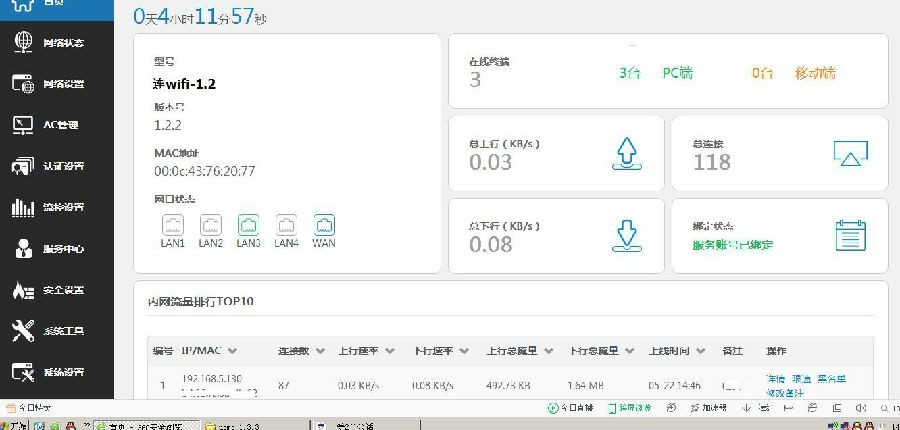This screenshot has height=430, width=900.
Task: Click 今日直播 in browser status bar
Action: pyautogui.click(x=571, y=408)
